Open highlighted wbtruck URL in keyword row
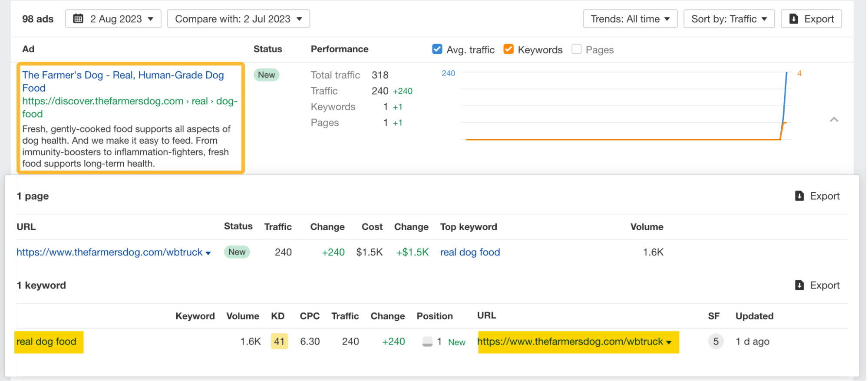 [x=570, y=342]
